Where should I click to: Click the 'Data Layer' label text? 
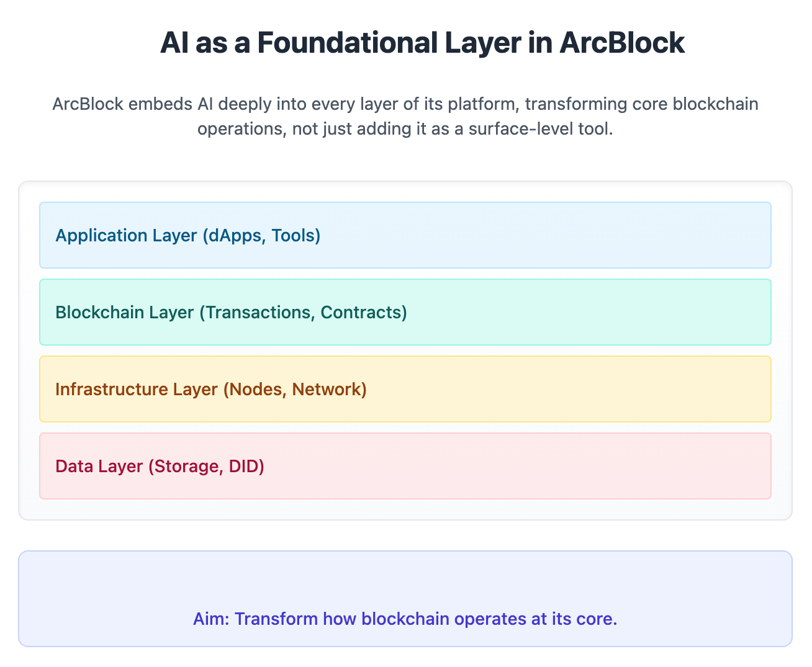[99, 466]
